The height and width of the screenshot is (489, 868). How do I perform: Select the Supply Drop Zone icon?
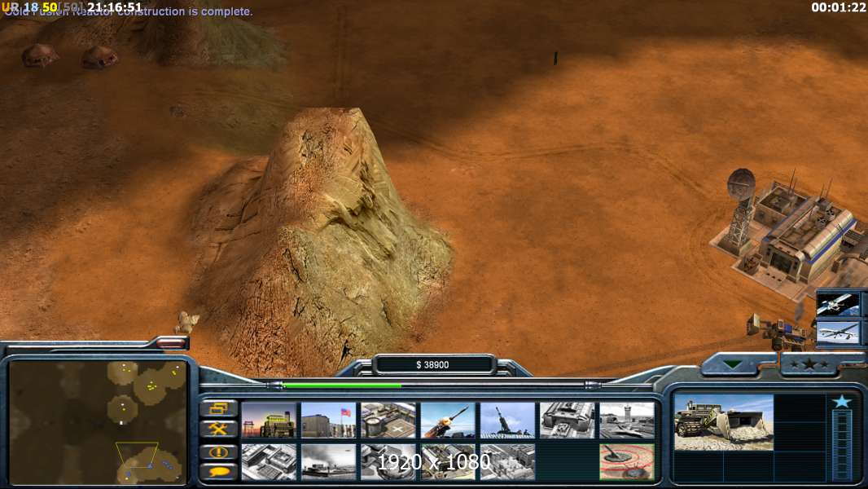click(328, 461)
